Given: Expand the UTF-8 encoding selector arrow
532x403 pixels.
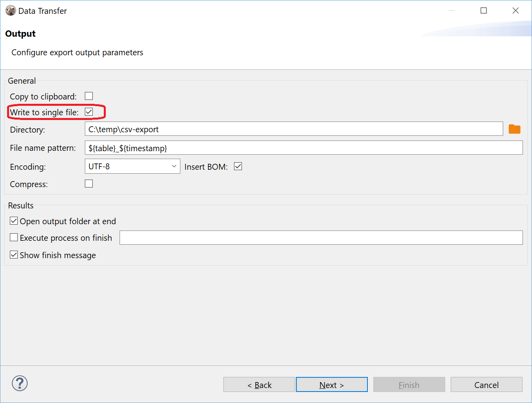Looking at the screenshot, I should (x=174, y=166).
